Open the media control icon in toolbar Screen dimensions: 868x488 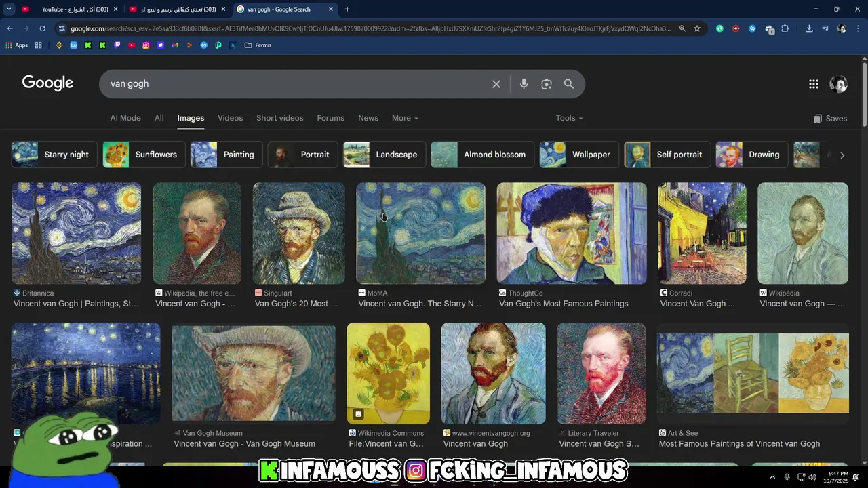point(825,28)
